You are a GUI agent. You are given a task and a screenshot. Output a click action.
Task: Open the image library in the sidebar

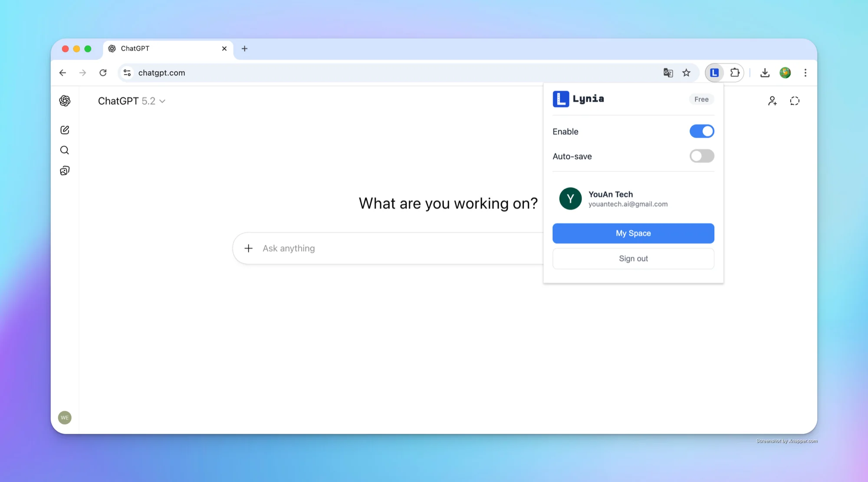(64, 170)
